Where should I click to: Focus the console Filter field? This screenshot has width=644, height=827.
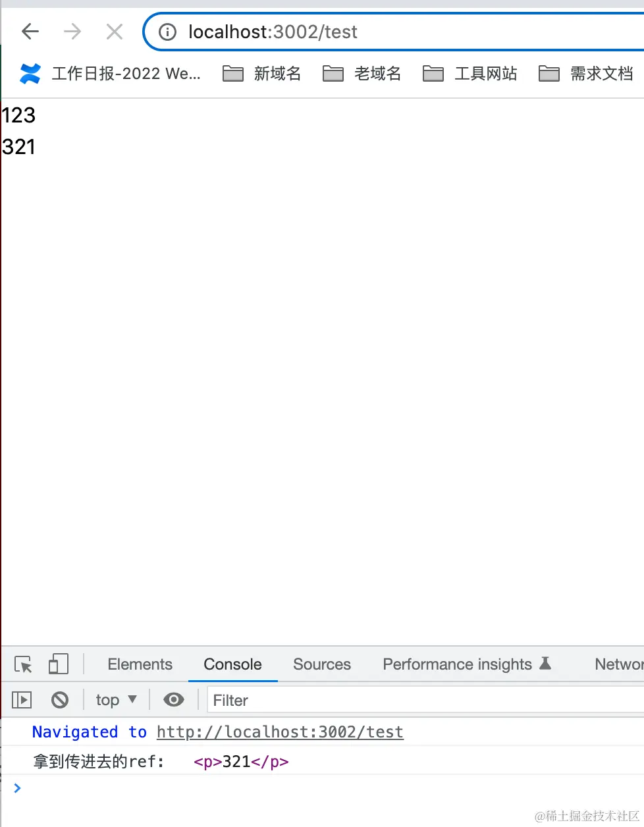[x=425, y=700]
